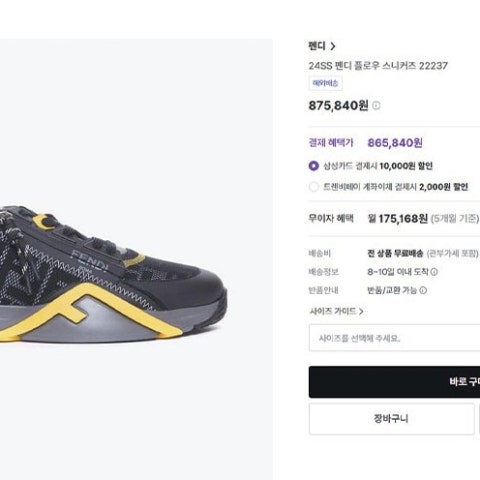Click the 전 상품 무료배송 shipping text

[x=395, y=253]
